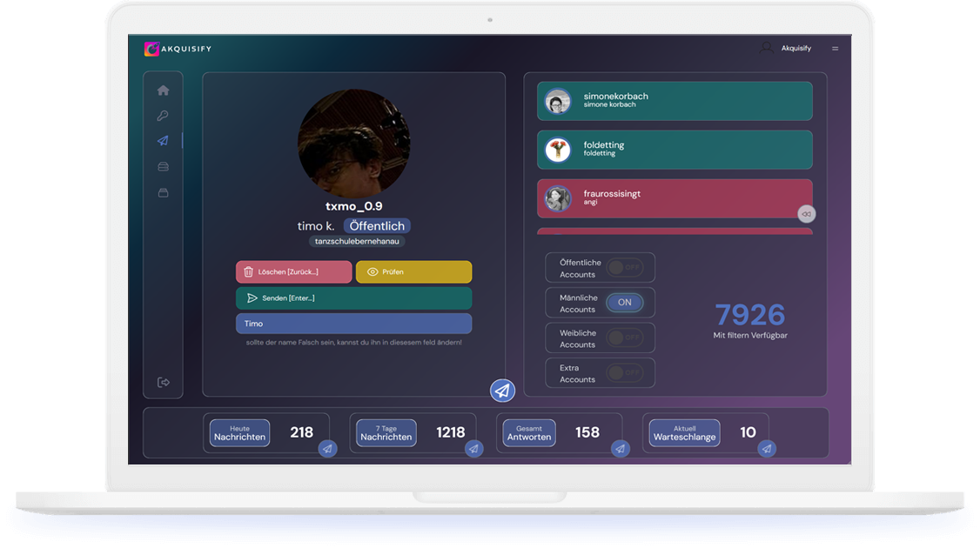Viewport: 980px width, 548px height.
Task: Select the simonekorbach account entry
Action: point(675,101)
